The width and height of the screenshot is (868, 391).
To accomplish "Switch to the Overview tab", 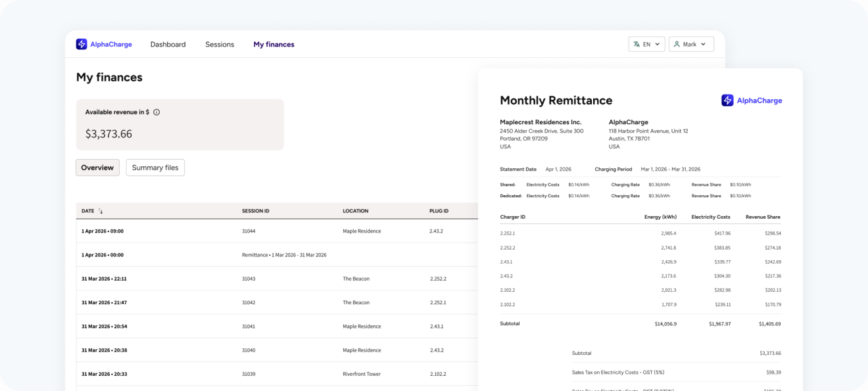I will click(x=97, y=168).
